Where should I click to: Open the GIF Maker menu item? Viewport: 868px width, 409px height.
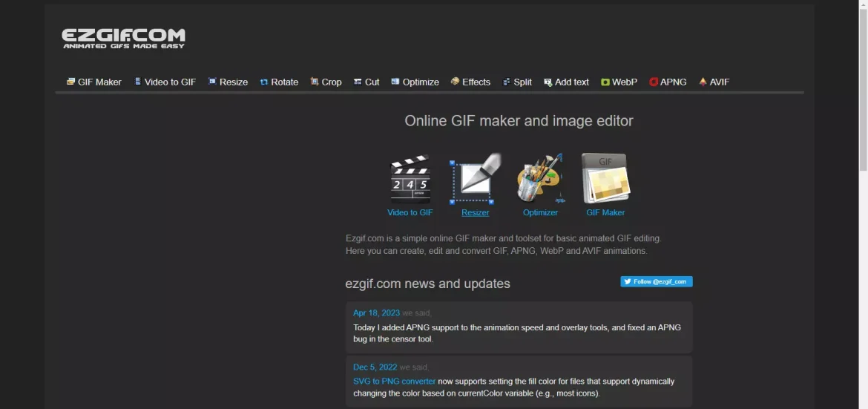coord(94,82)
